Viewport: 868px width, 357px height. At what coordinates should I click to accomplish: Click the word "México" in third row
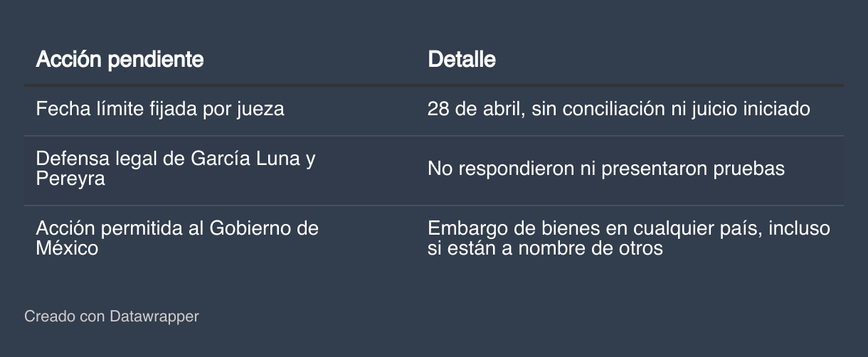coord(67,248)
